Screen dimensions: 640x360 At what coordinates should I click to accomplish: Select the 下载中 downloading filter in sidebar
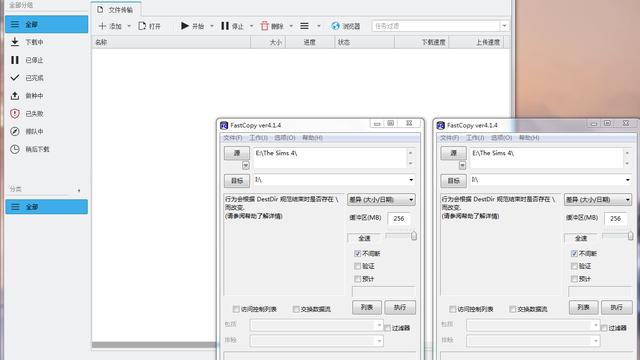[47, 42]
